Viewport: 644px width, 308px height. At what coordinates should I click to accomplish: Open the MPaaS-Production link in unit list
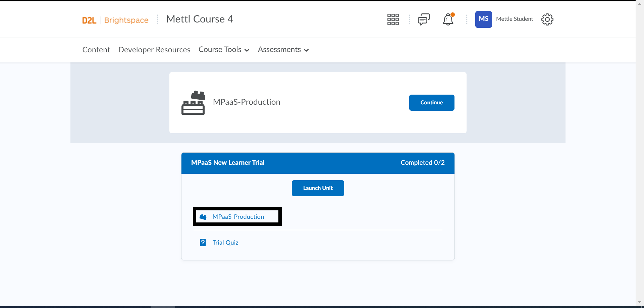click(x=238, y=217)
